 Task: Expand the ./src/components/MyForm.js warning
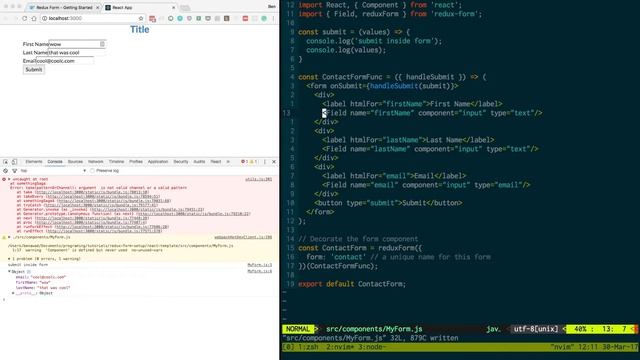[x=9, y=237]
